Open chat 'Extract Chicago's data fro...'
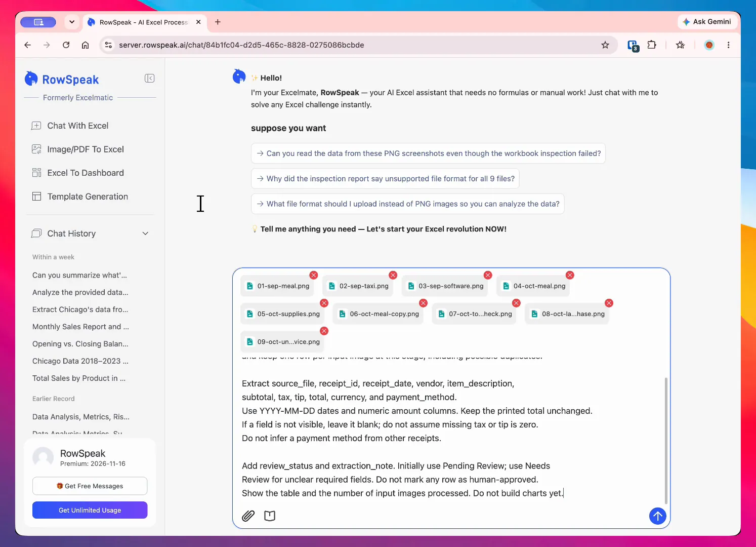 point(80,309)
